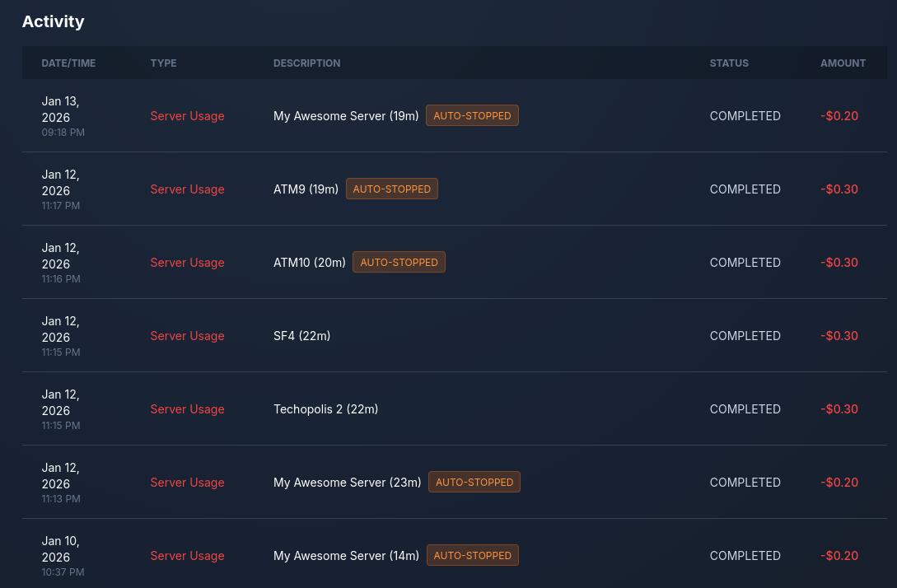Click Server Usage link on the SF4 row

coord(187,335)
